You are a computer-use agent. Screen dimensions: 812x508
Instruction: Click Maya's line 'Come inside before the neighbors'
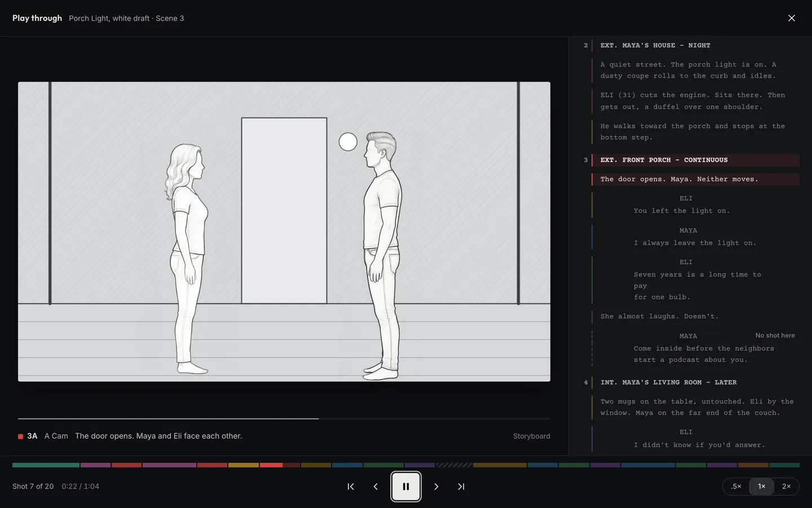pyautogui.click(x=695, y=348)
